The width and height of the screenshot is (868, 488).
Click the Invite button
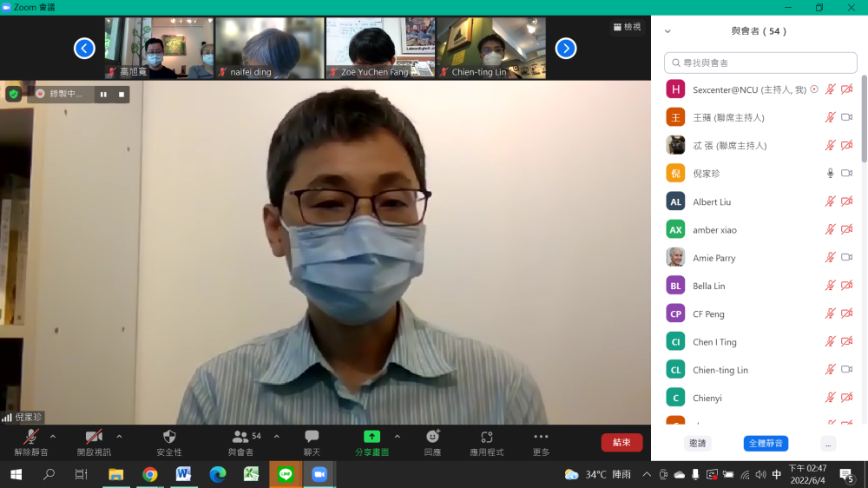(x=697, y=443)
